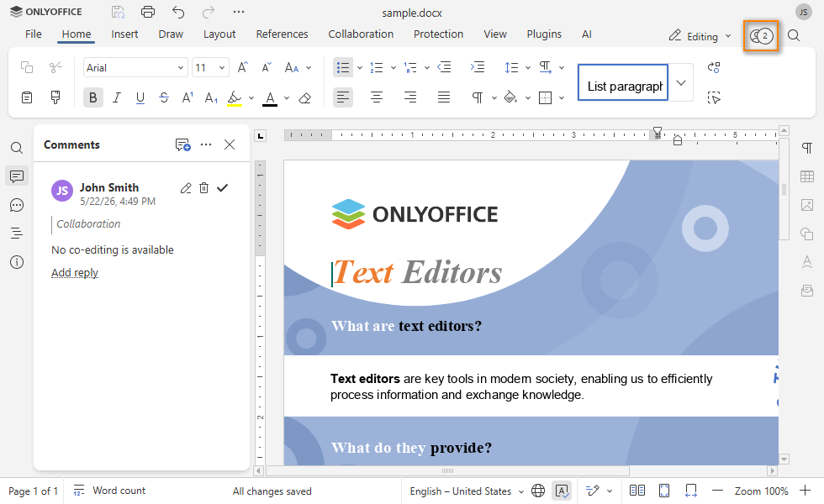
Task: Align text to the left
Action: click(343, 97)
